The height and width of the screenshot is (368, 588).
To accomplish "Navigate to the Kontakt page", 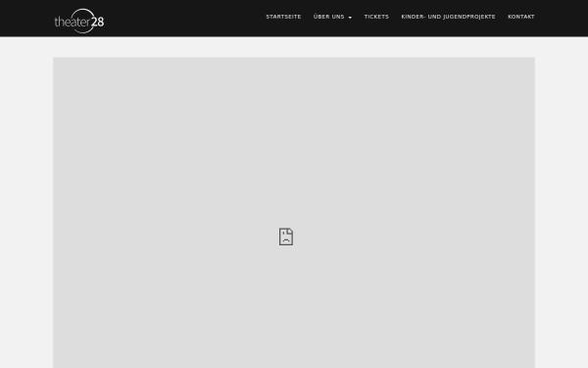I will pyautogui.click(x=521, y=17).
